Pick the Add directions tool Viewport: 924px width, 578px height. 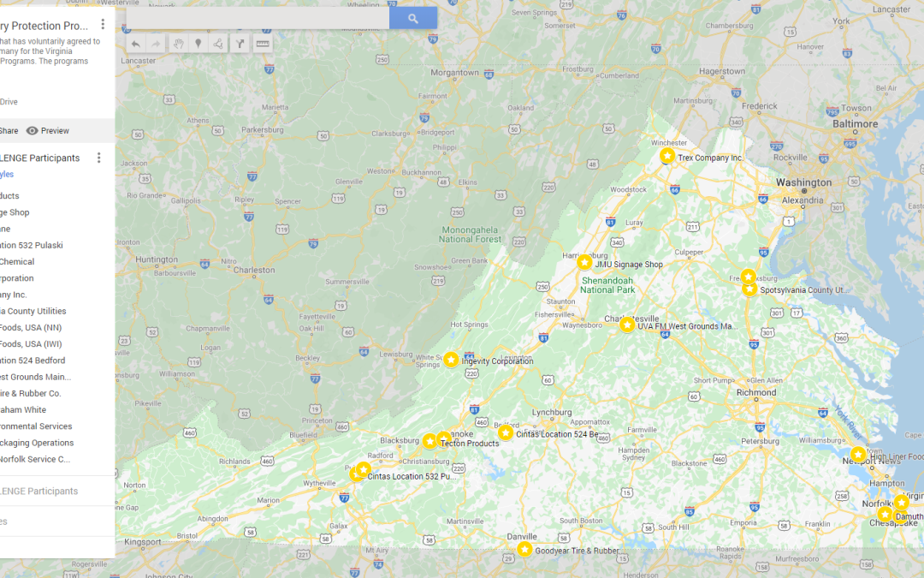pos(240,44)
